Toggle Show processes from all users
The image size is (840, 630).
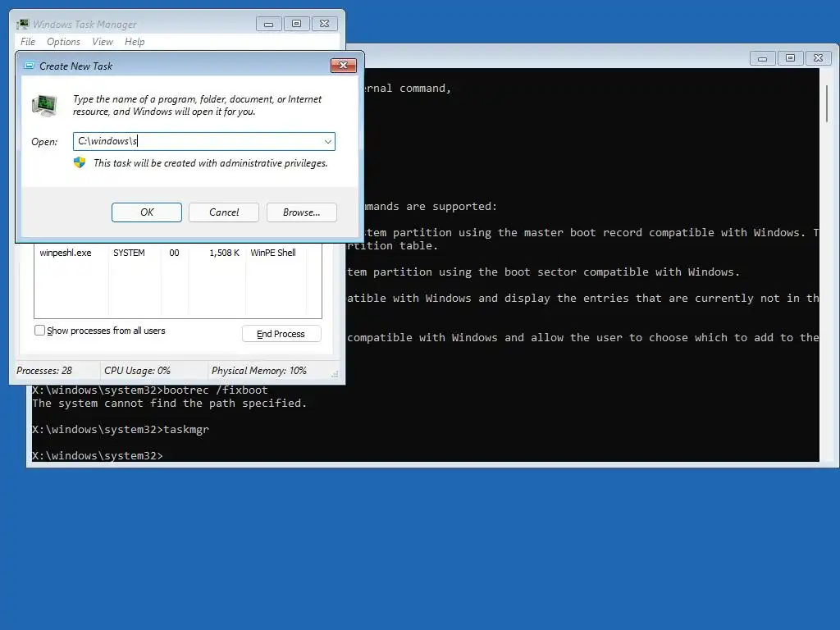pyautogui.click(x=39, y=331)
